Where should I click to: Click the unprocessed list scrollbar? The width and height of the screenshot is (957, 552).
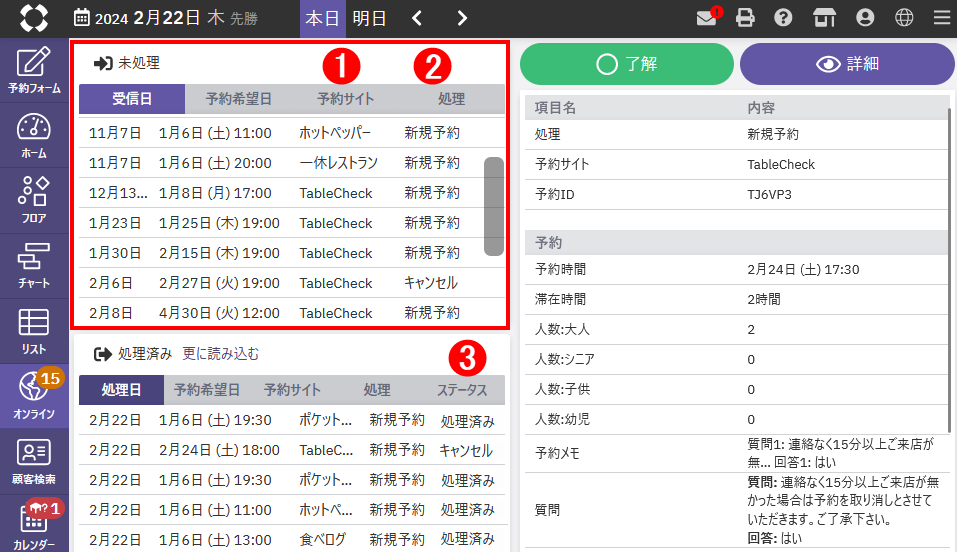494,206
